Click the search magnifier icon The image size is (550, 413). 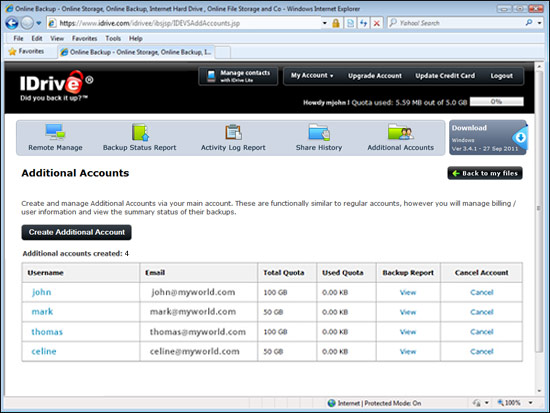point(529,23)
